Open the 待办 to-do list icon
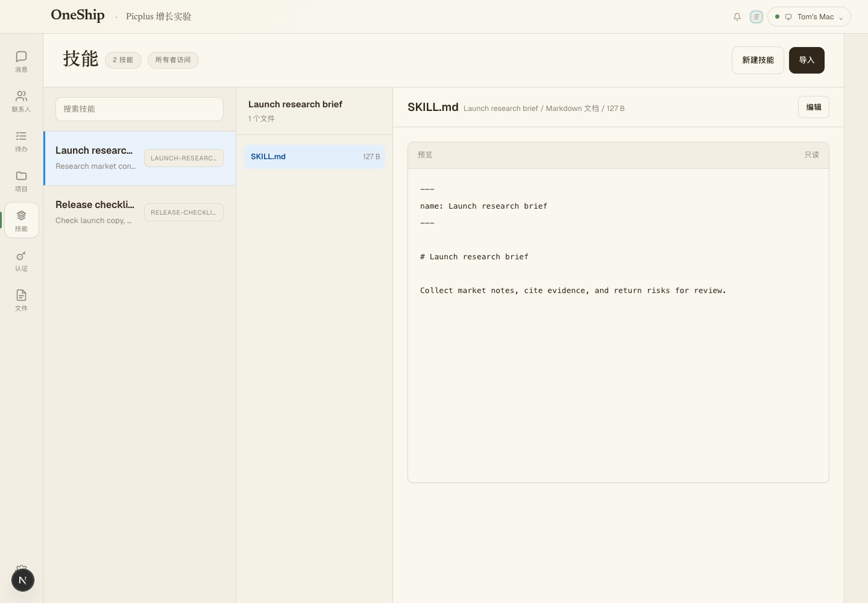Screen dimensions: 868x603 pos(21,140)
